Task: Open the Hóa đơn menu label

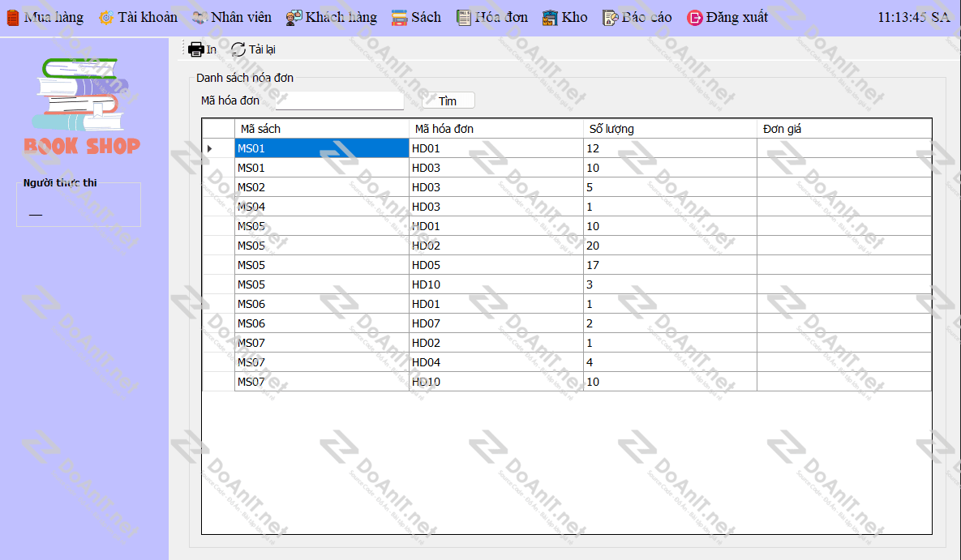Action: pos(501,17)
